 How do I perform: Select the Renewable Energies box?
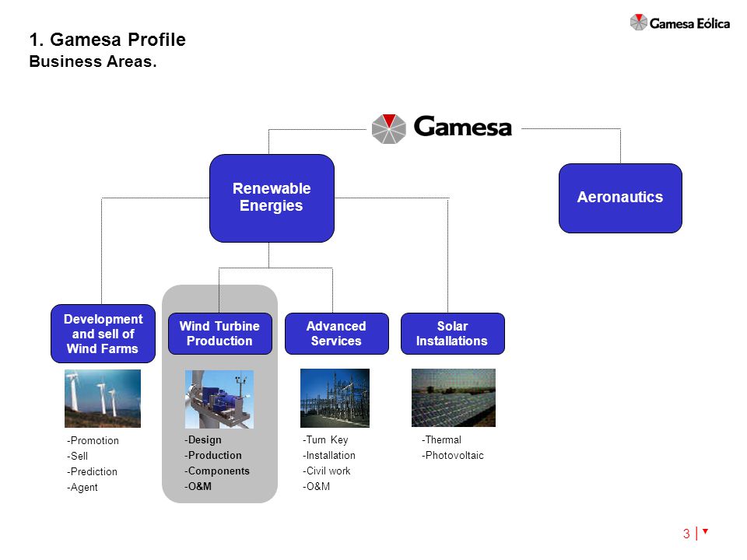tap(272, 198)
